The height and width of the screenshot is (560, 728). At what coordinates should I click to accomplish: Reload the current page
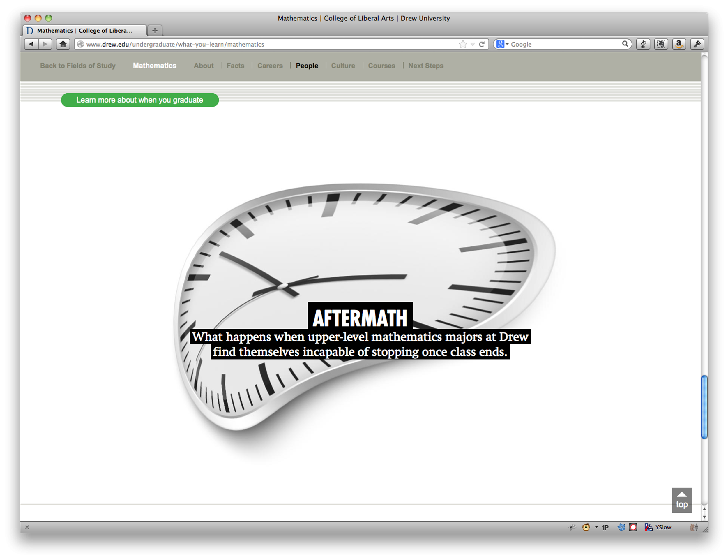tap(481, 44)
